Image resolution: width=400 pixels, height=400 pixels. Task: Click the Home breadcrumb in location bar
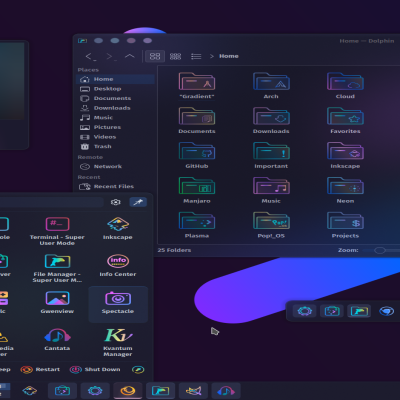pos(229,56)
